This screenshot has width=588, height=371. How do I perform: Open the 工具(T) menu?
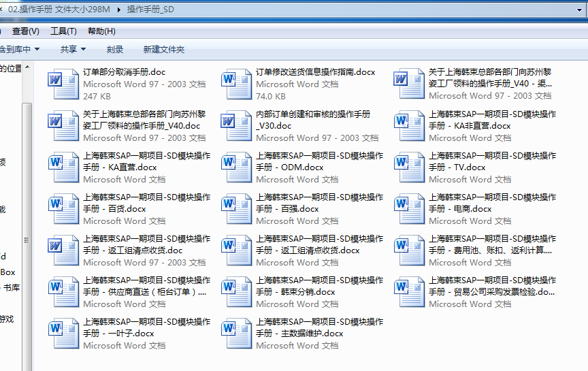[63, 31]
